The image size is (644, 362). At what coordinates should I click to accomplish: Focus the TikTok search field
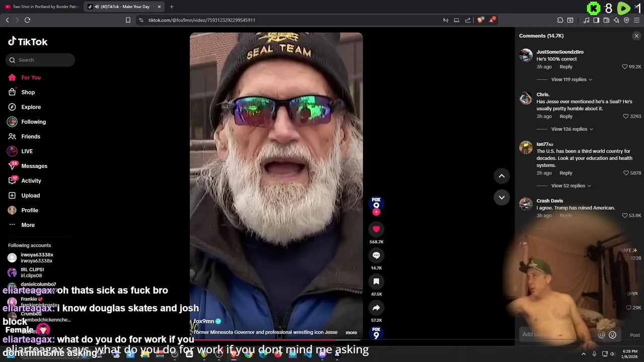click(x=40, y=60)
